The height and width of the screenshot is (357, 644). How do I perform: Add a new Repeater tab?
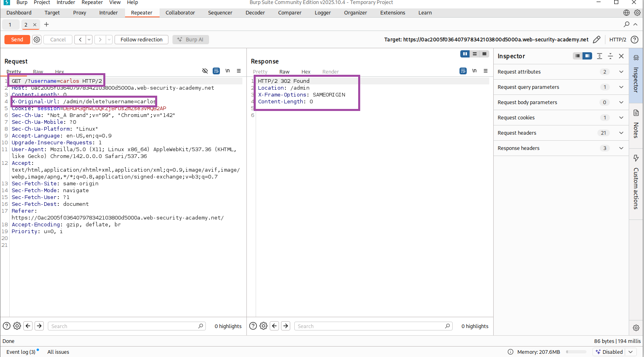pos(46,25)
